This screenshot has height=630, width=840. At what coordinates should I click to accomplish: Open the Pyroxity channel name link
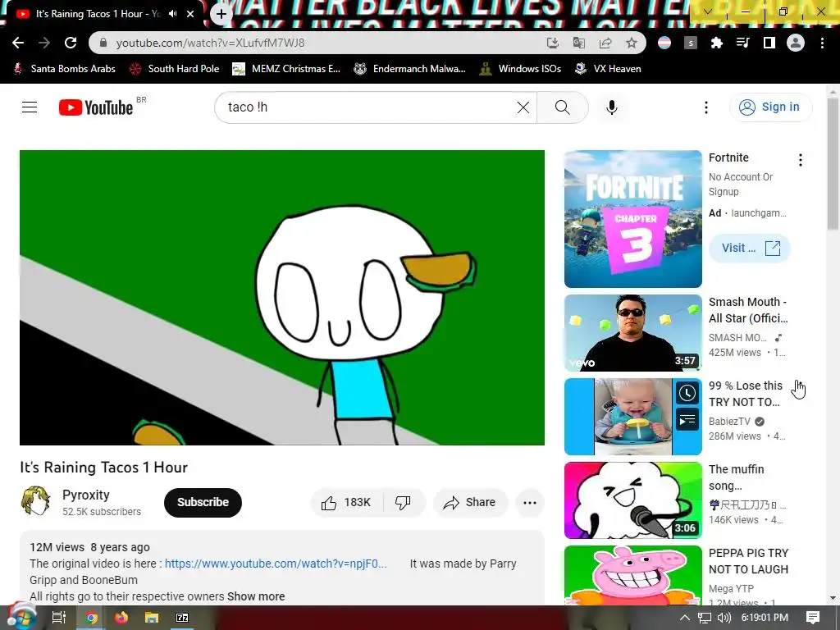click(85, 495)
